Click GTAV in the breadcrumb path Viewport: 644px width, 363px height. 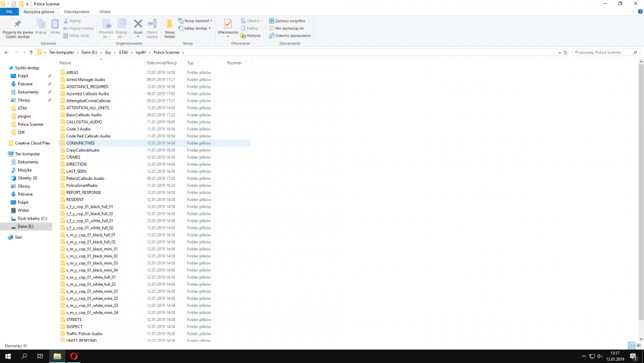point(123,52)
